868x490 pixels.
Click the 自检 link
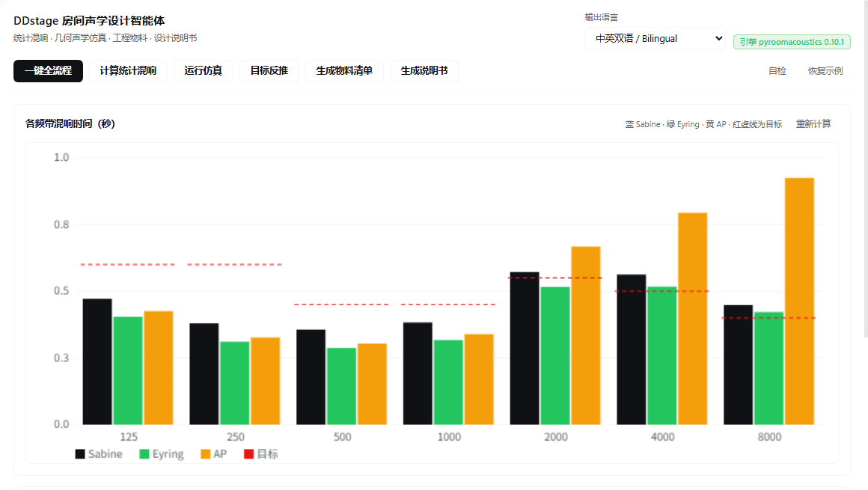777,71
